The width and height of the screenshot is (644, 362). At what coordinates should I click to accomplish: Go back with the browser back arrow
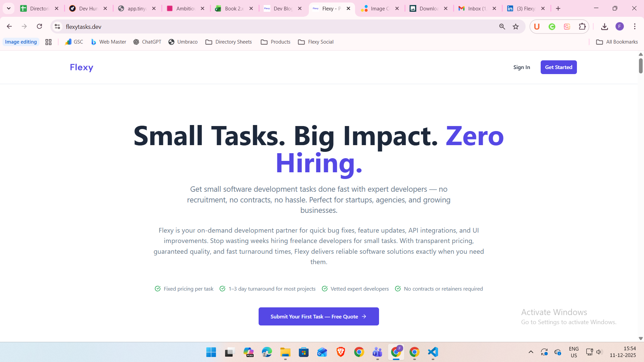point(9,26)
